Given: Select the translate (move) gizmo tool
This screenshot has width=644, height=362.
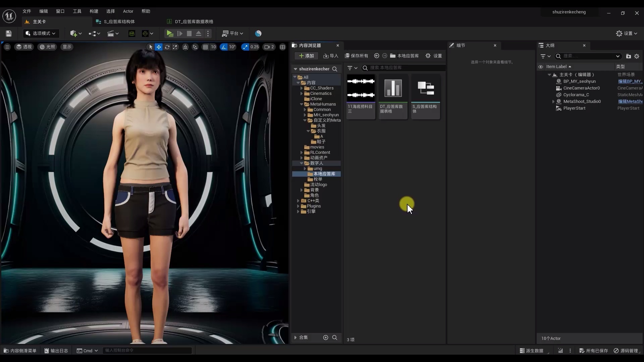Looking at the screenshot, I should point(159,47).
